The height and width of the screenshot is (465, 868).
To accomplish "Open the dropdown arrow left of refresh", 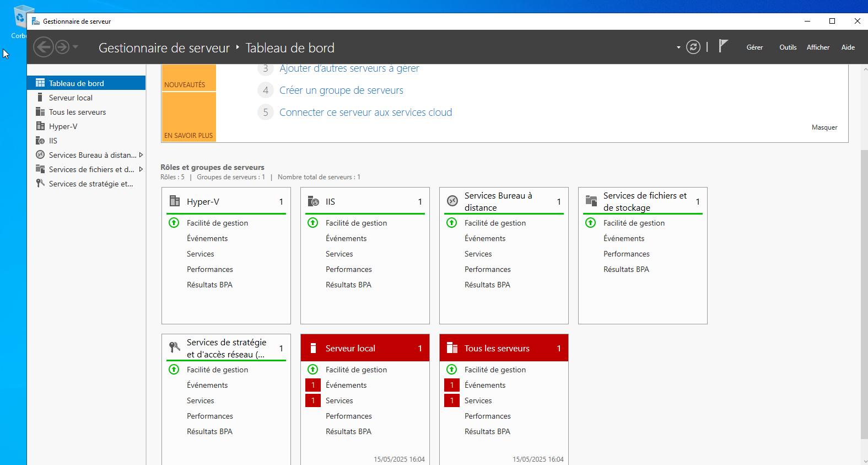I will click(678, 47).
